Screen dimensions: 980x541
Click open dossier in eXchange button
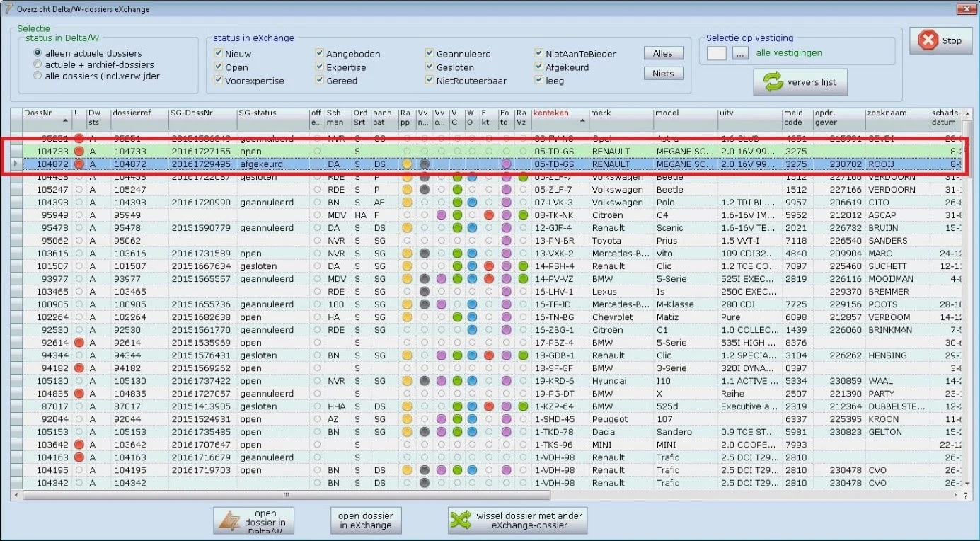coord(365,520)
